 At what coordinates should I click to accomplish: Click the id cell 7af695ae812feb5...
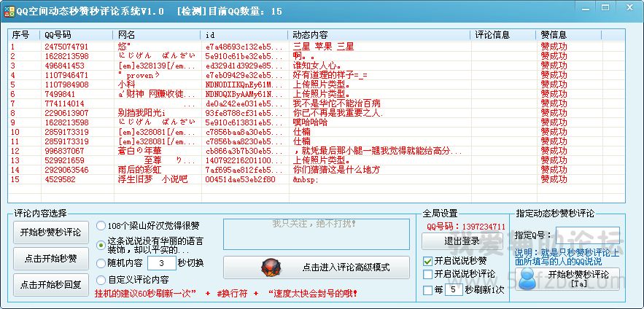(x=244, y=170)
